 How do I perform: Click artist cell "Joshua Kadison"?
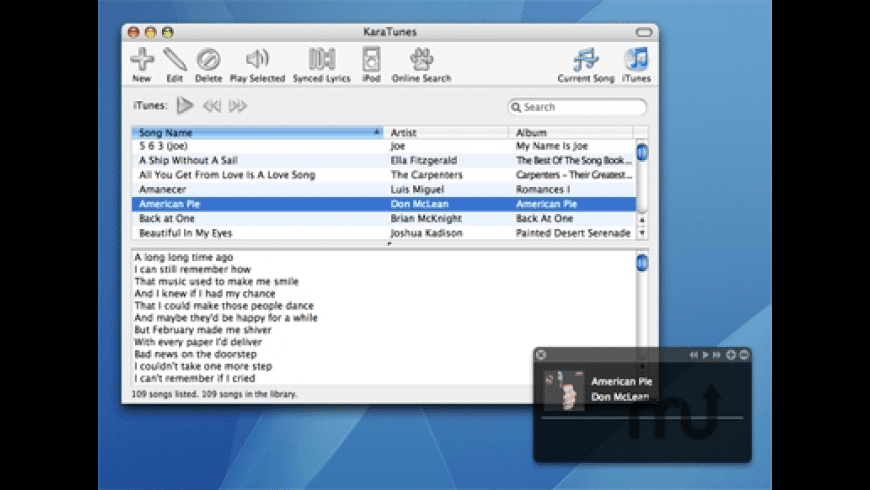[426, 233]
